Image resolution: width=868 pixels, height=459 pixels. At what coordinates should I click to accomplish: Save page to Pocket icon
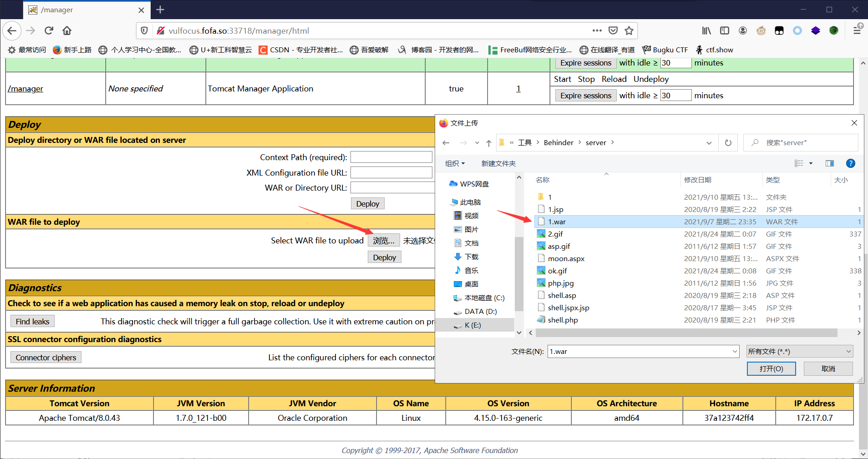(613, 30)
